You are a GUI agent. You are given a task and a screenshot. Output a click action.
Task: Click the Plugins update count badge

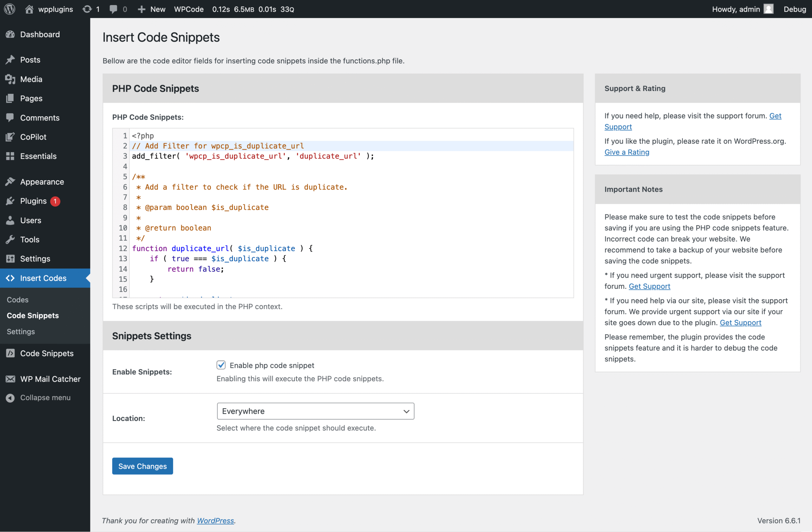click(55, 201)
